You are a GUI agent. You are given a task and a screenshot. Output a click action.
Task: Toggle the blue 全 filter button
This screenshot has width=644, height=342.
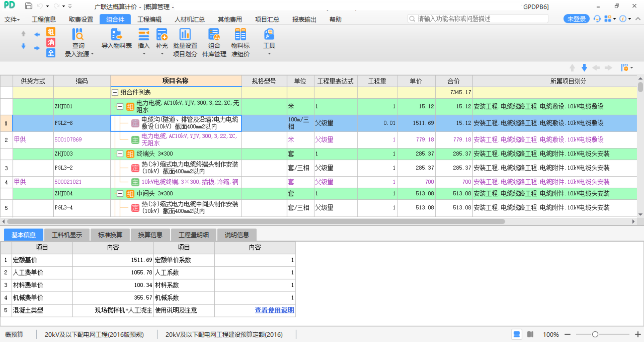pos(51,53)
